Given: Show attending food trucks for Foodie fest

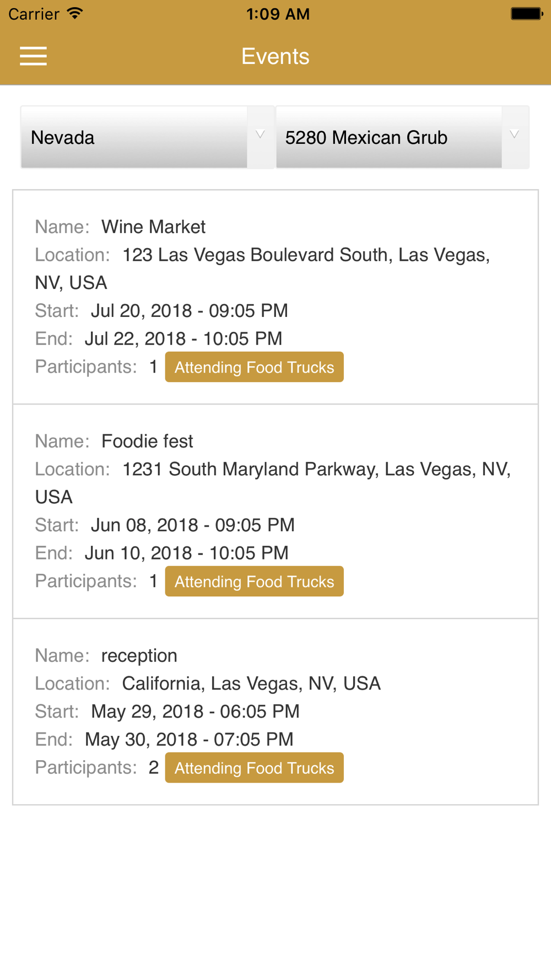Looking at the screenshot, I should 254,581.
